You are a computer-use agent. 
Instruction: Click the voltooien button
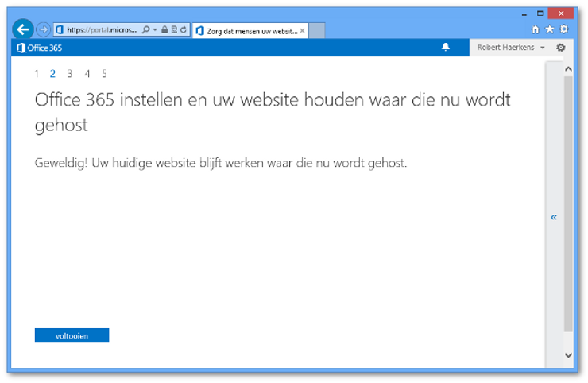click(72, 336)
